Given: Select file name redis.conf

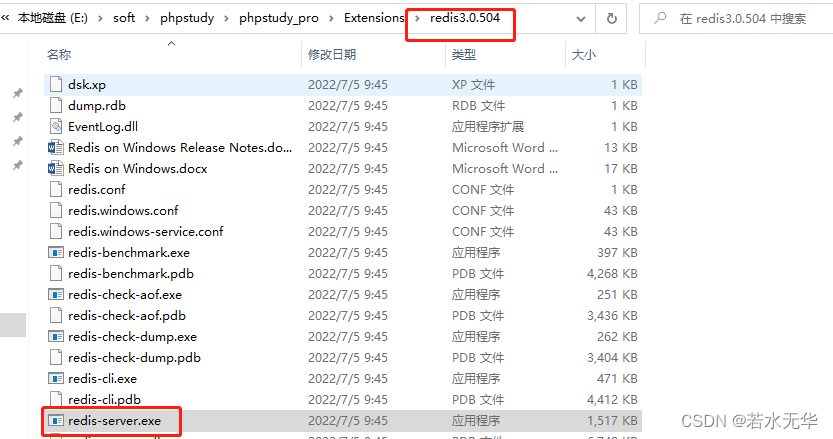Looking at the screenshot, I should [x=97, y=189].
